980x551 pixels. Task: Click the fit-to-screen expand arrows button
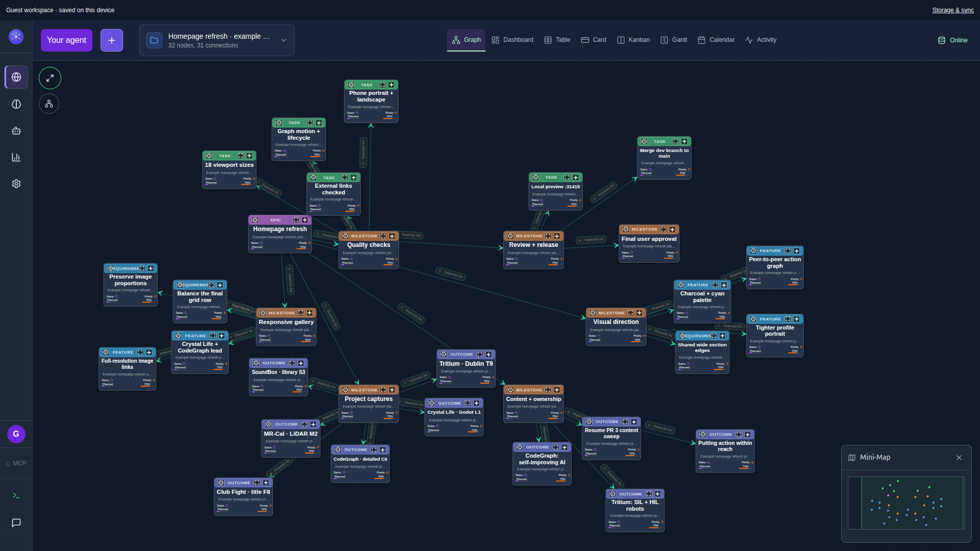[50, 78]
